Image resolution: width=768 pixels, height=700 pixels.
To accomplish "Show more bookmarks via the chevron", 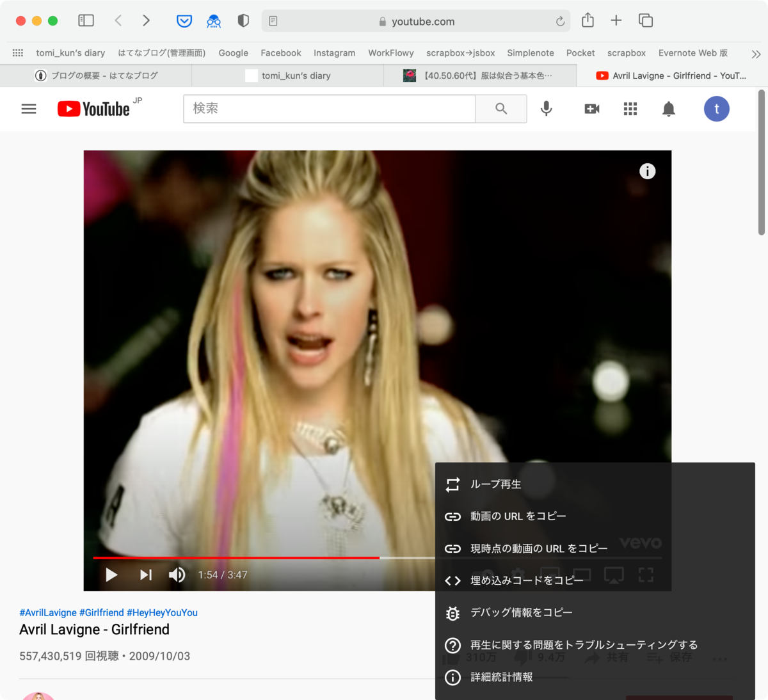I will [756, 54].
